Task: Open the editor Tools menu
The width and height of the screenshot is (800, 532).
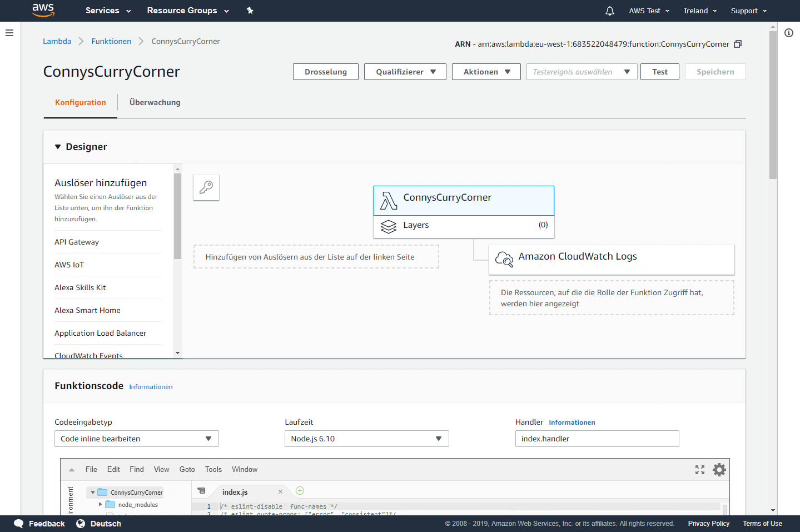Action: tap(213, 469)
